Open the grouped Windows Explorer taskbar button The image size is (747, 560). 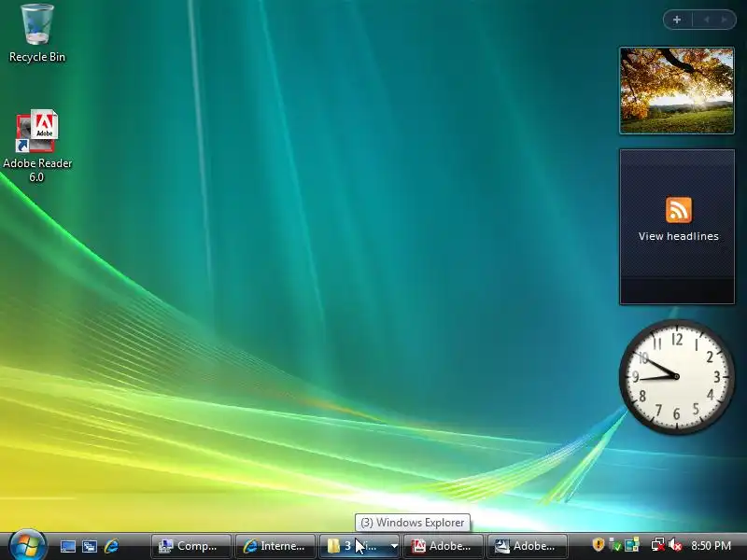359,546
